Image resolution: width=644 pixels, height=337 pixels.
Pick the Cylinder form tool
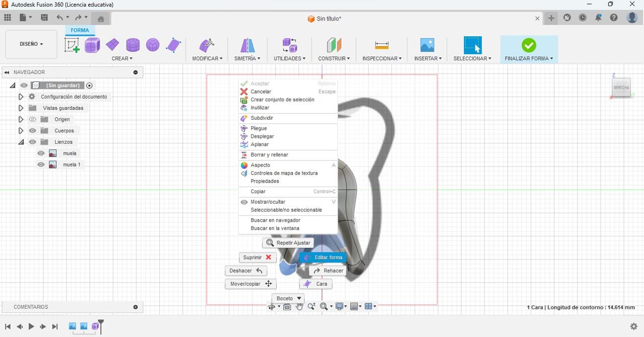pyautogui.click(x=133, y=45)
